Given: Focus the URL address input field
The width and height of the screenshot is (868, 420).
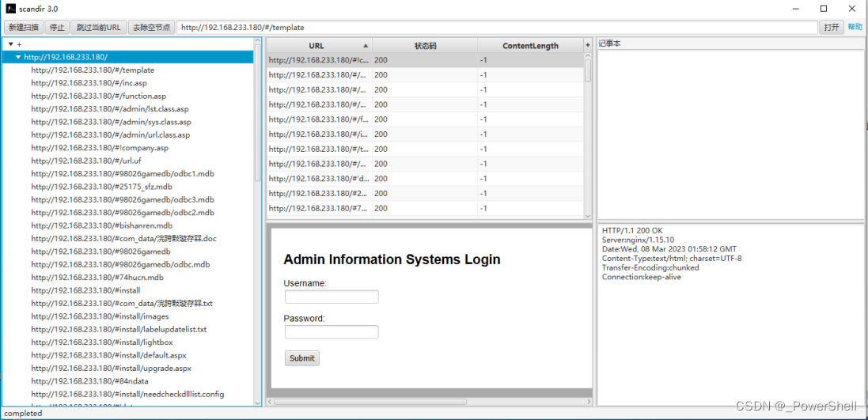Looking at the screenshot, I should [x=497, y=27].
